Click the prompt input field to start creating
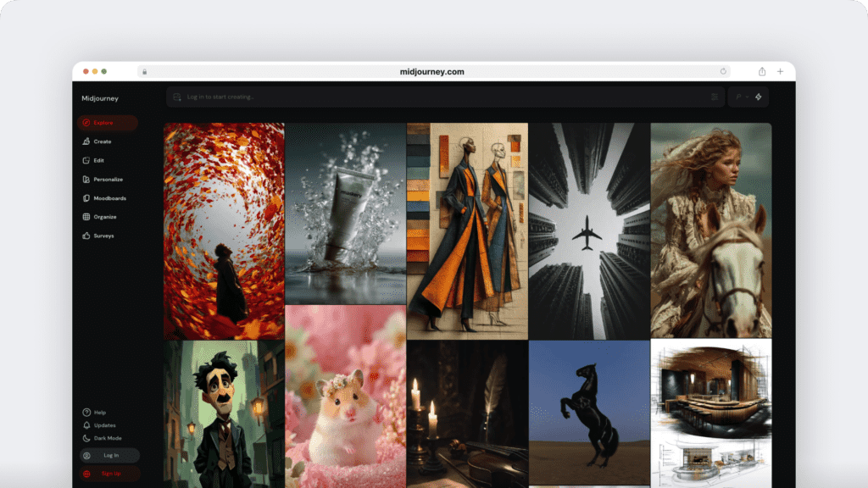 point(424,97)
